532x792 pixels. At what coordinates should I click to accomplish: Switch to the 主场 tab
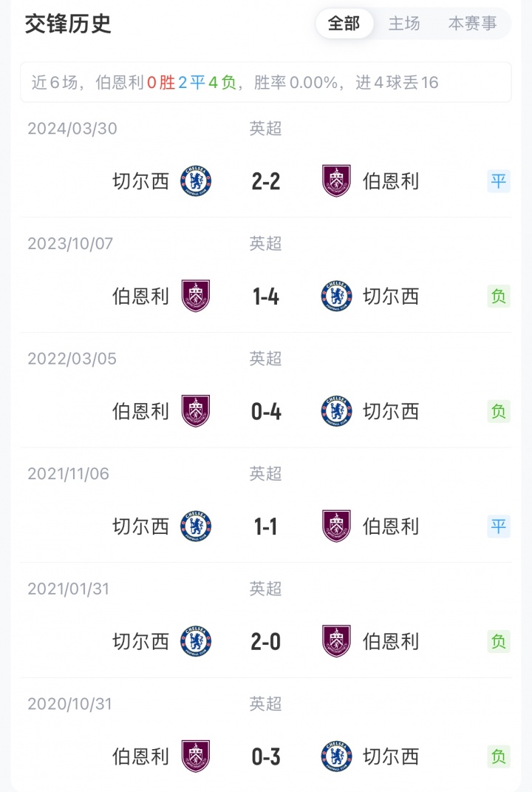pyautogui.click(x=404, y=24)
